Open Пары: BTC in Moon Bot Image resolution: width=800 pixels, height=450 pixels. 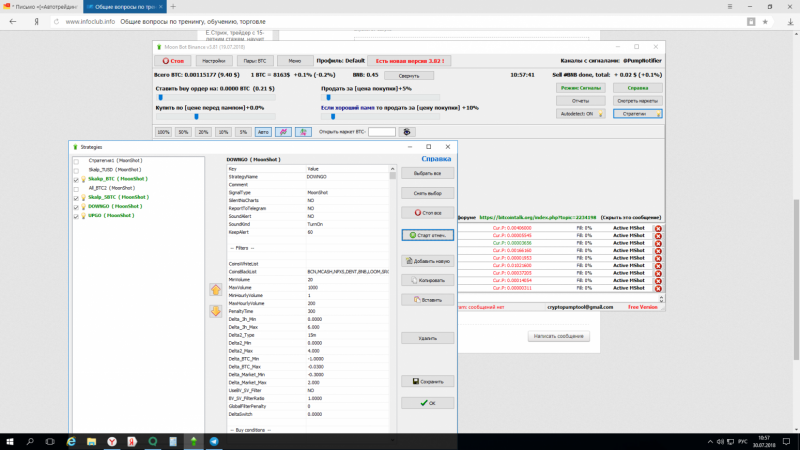click(x=255, y=61)
